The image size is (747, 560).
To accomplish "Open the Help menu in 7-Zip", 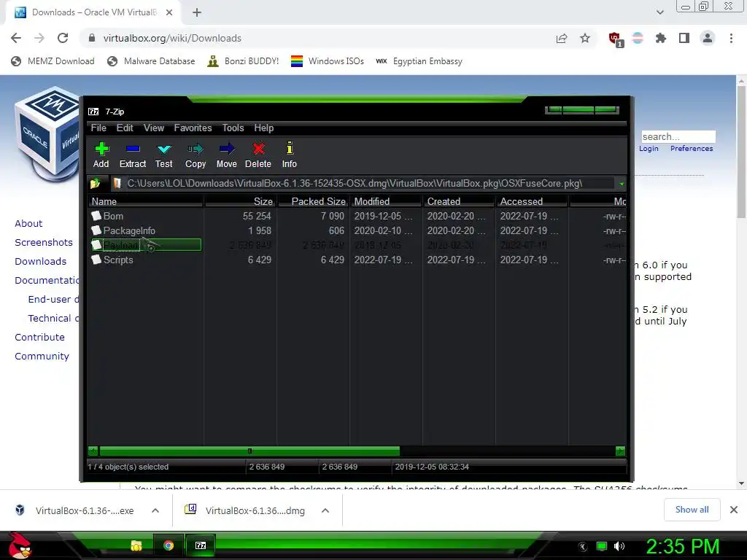I will [x=264, y=128].
